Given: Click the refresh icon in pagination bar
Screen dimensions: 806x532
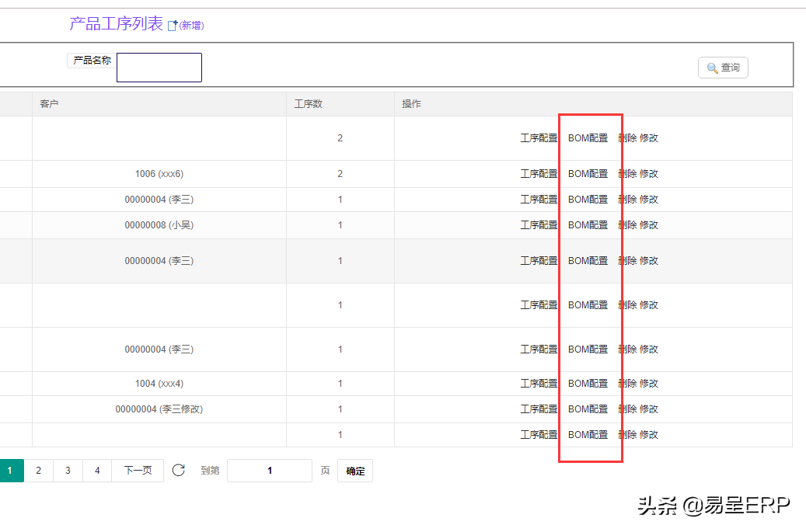Looking at the screenshot, I should pos(179,470).
